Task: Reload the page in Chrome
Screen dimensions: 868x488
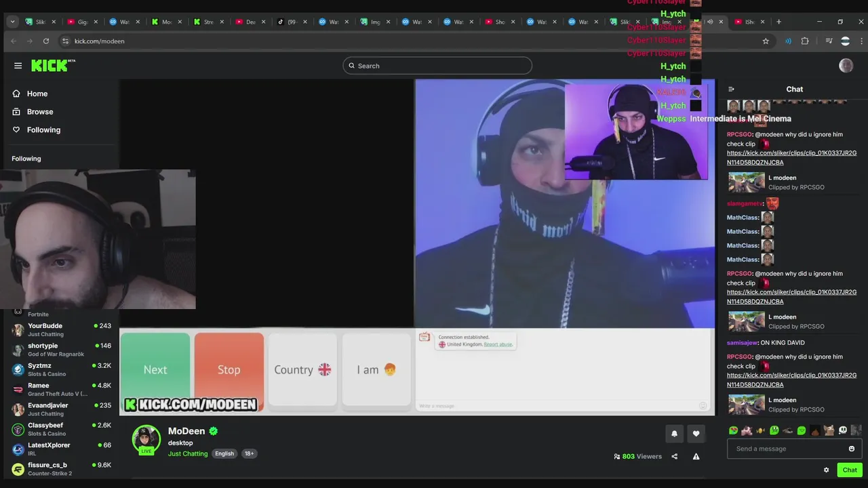Action: pyautogui.click(x=46, y=41)
